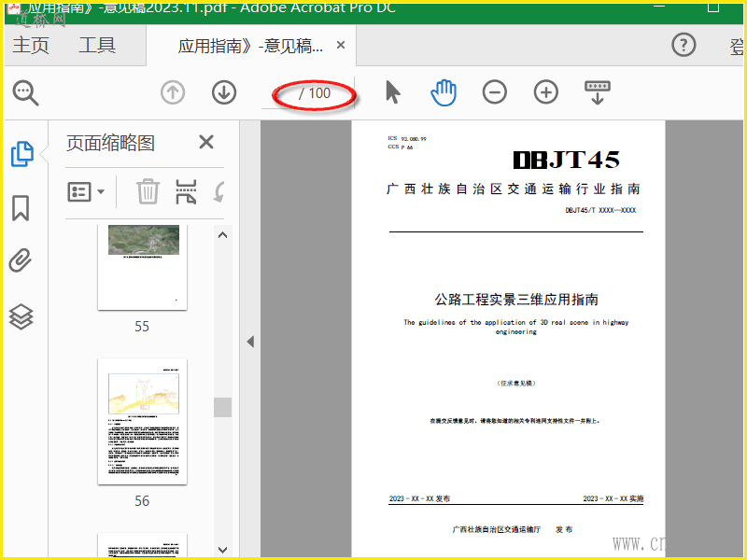Click the 2023-XX-XX 发布 date text

pyautogui.click(x=419, y=498)
